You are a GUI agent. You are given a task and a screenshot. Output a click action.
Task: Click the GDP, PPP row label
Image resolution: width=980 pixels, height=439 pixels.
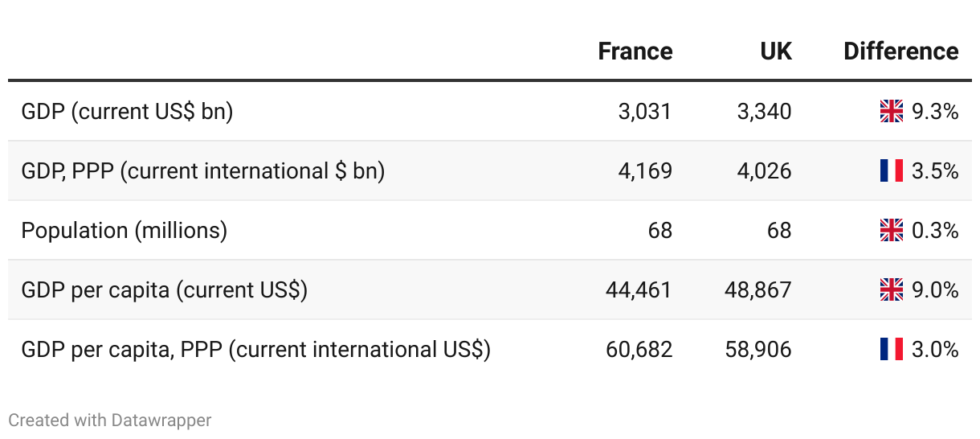tap(203, 170)
